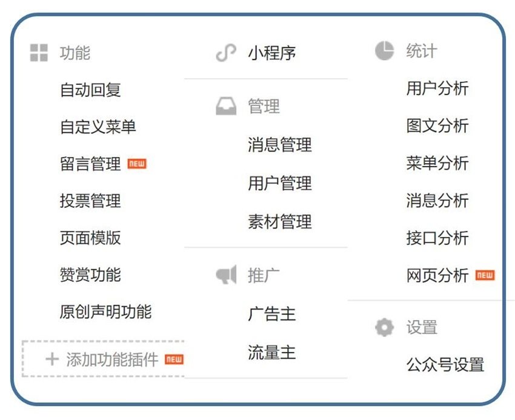Open the 小程序 section
Screen dimensions: 515x420
[272, 53]
